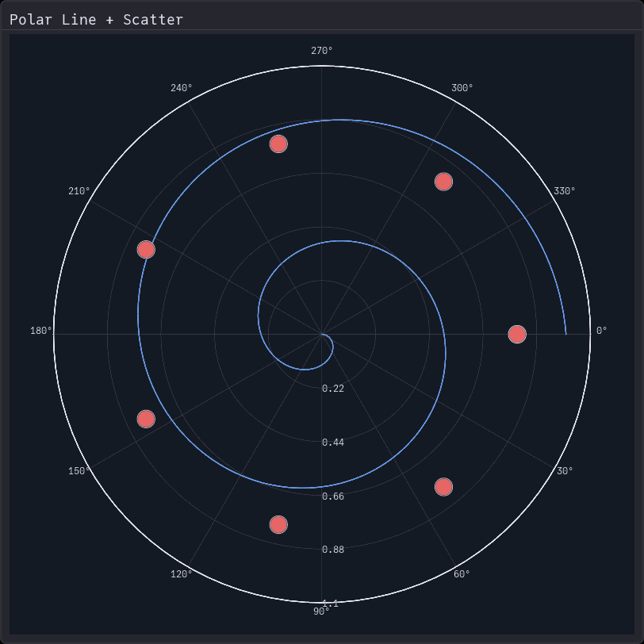Click the 270° angle label at top
644x644 pixels.
pos(322,52)
